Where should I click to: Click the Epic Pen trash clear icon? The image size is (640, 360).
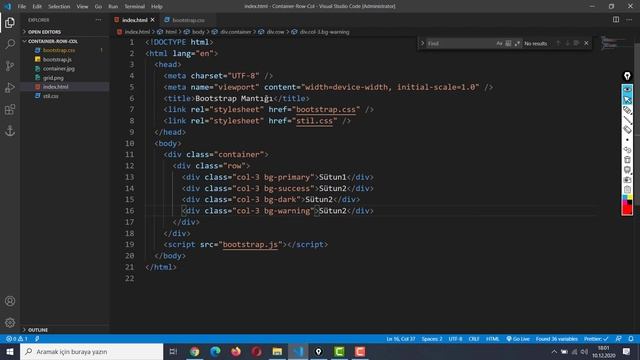(x=627, y=160)
